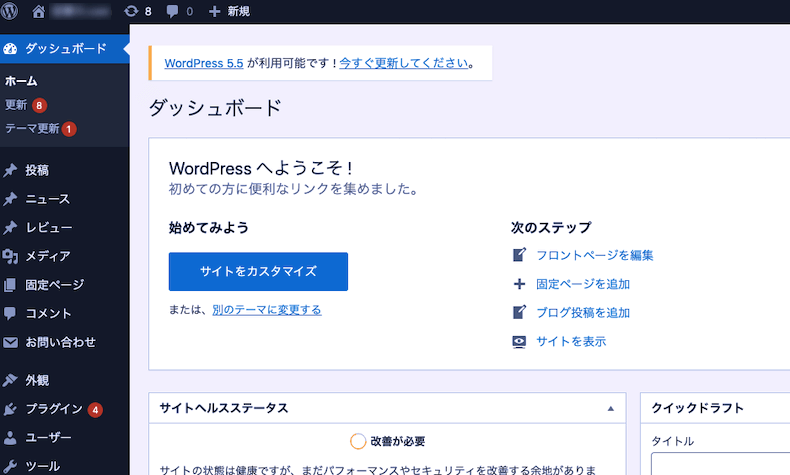Image resolution: width=790 pixels, height=475 pixels.
Task: Focus the タイトル input in クイックドラフト
Action: pyautogui.click(x=720, y=463)
